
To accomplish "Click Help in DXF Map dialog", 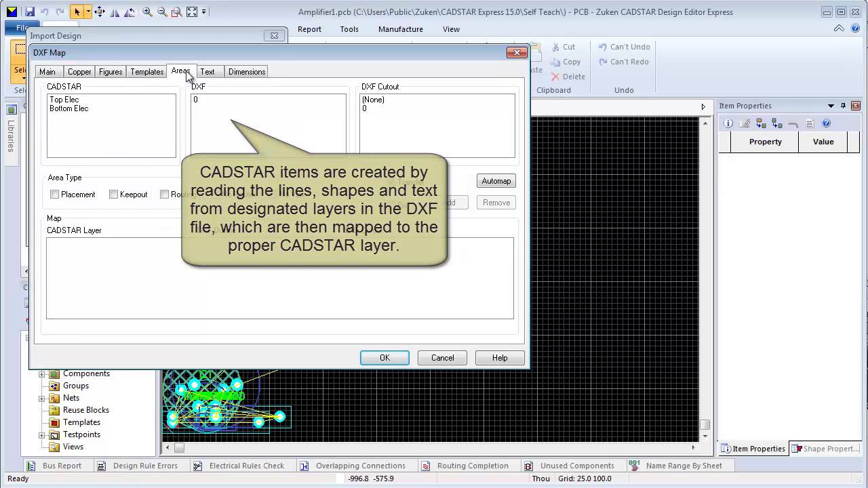I will (x=500, y=358).
